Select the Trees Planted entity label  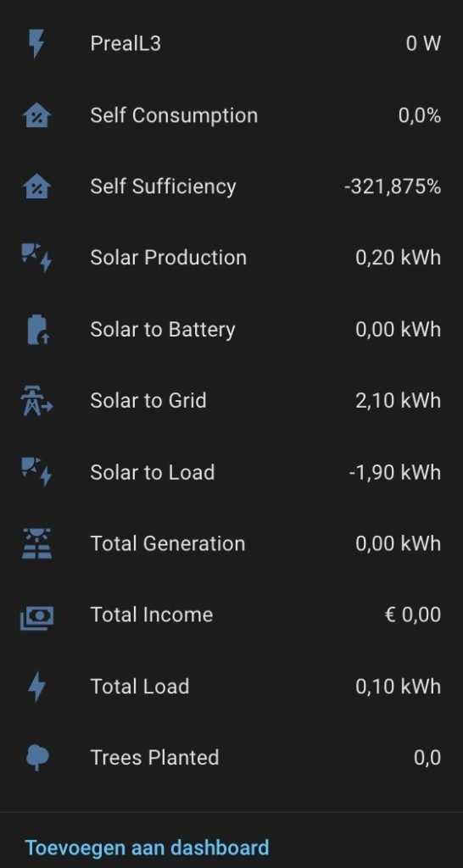point(154,757)
